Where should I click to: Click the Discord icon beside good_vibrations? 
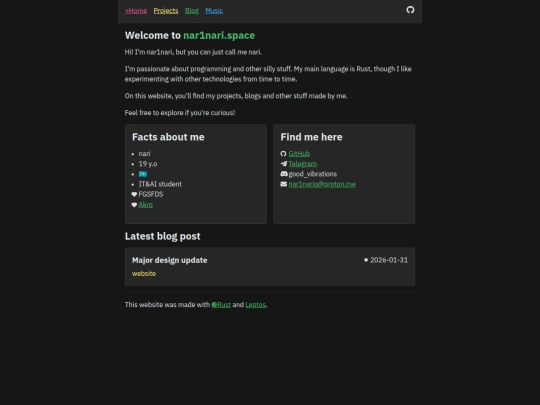[284, 174]
